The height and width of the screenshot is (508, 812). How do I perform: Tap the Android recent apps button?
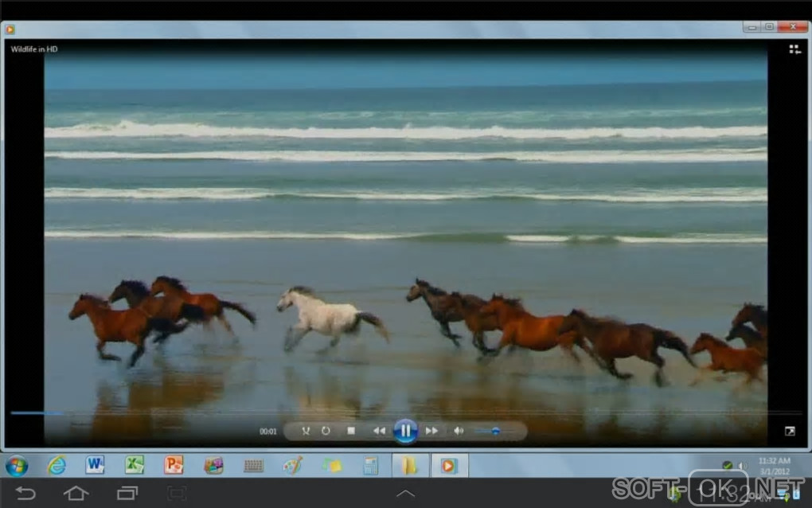(127, 494)
